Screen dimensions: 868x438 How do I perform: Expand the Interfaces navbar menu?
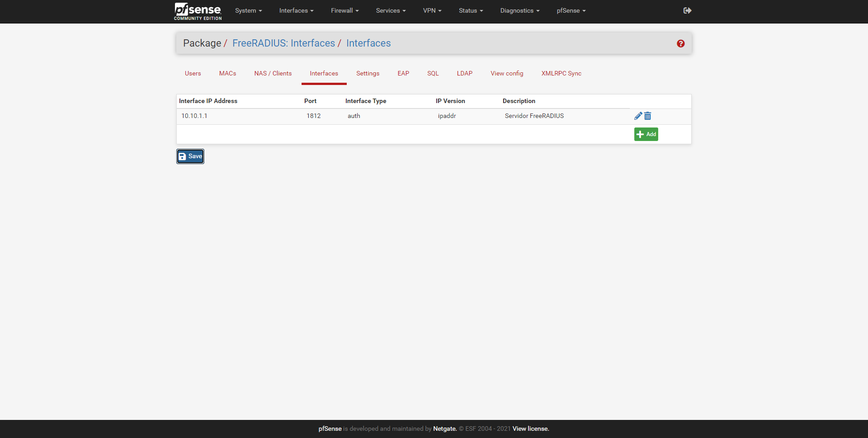tap(296, 10)
